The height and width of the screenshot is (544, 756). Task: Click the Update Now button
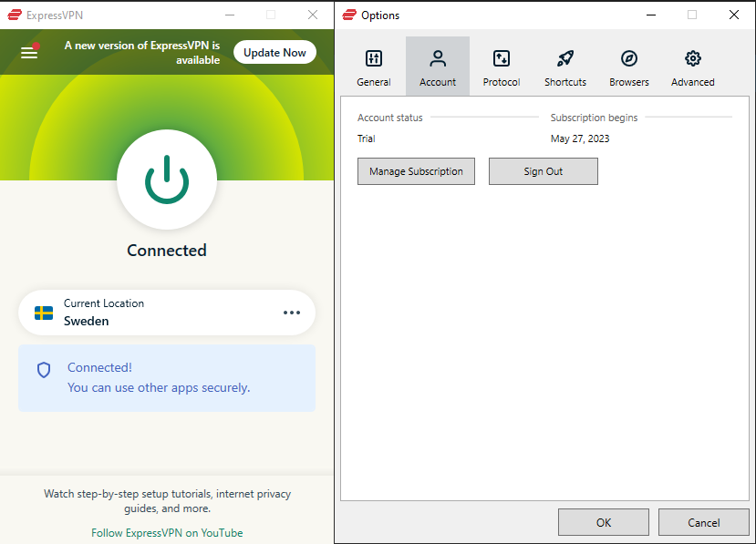click(274, 53)
